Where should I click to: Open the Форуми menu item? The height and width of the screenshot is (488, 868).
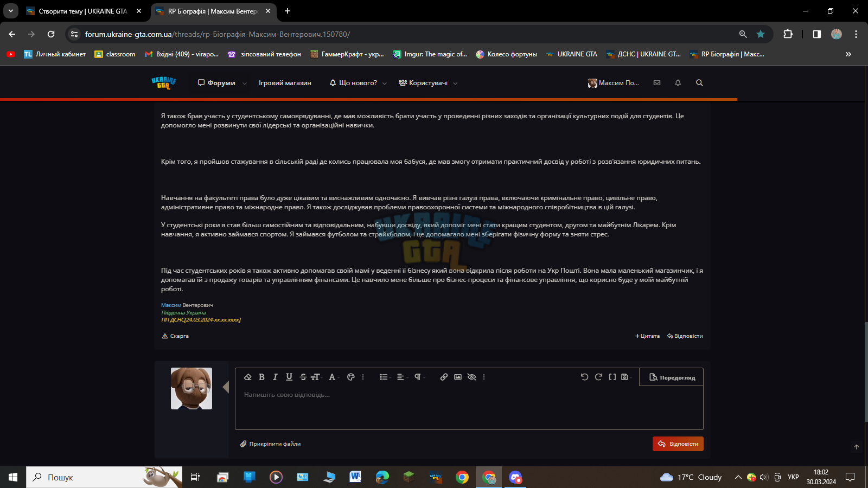point(216,83)
